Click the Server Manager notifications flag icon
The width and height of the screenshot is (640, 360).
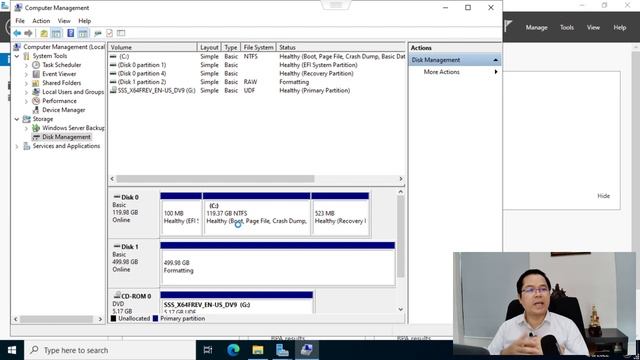(x=508, y=26)
